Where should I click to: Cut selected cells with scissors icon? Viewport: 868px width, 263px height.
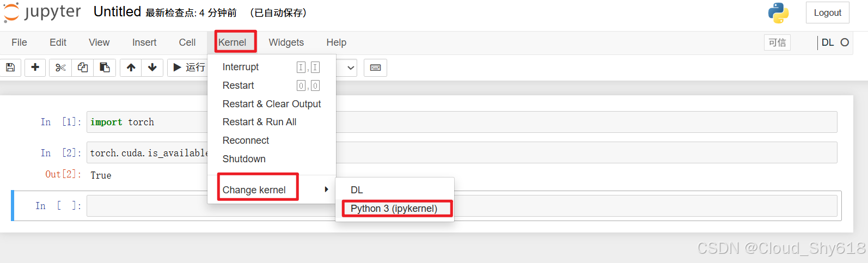[60, 68]
